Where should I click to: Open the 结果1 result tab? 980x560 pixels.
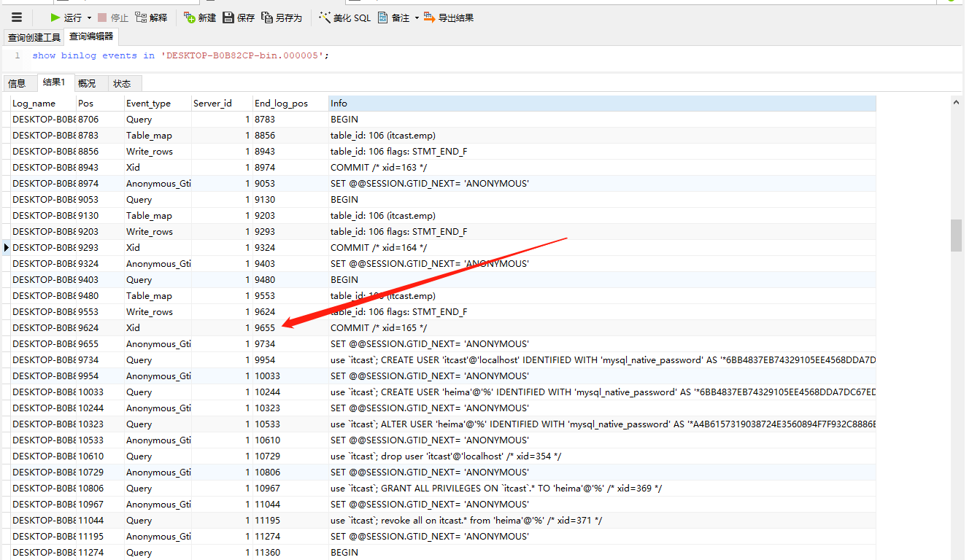pos(54,82)
